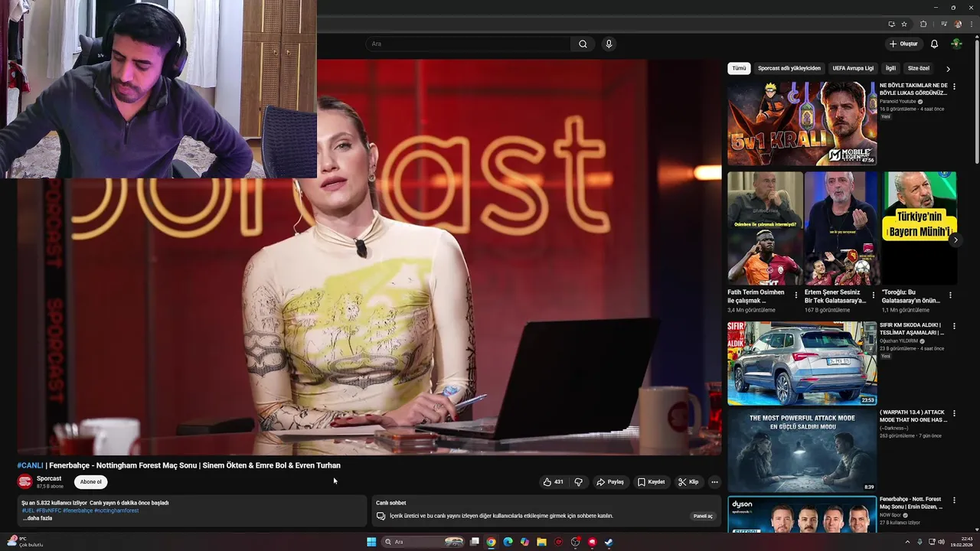
Task: Open Copilot from the taskbar
Action: click(x=524, y=542)
